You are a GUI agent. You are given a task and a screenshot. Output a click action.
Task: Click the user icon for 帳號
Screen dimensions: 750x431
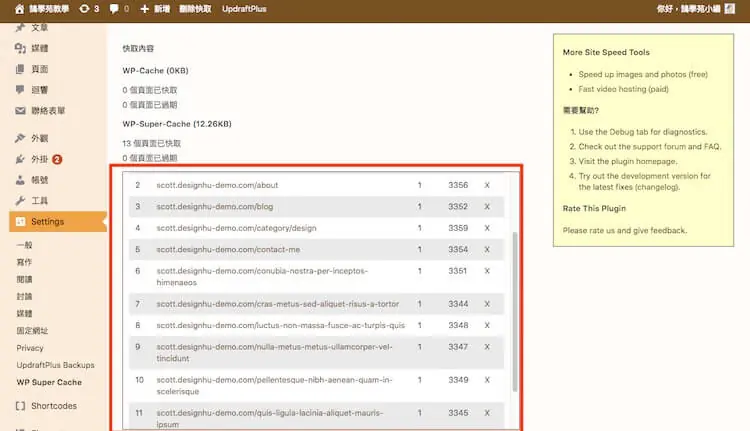click(x=20, y=180)
